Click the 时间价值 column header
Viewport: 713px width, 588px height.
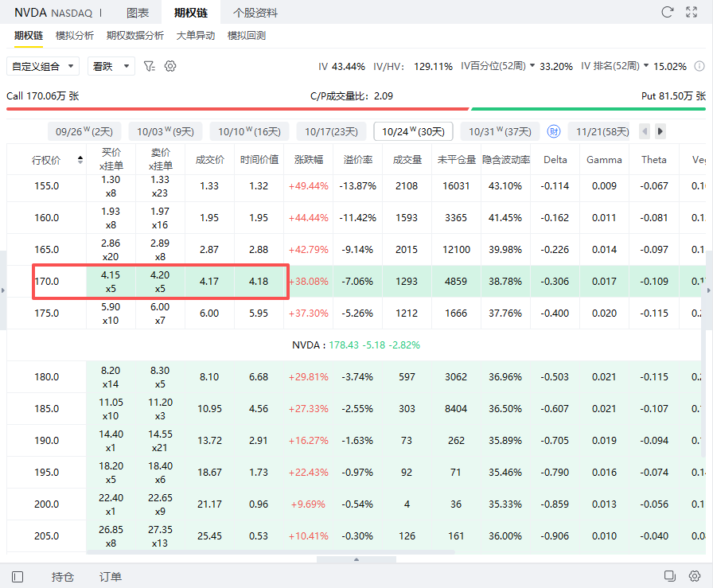tap(259, 160)
